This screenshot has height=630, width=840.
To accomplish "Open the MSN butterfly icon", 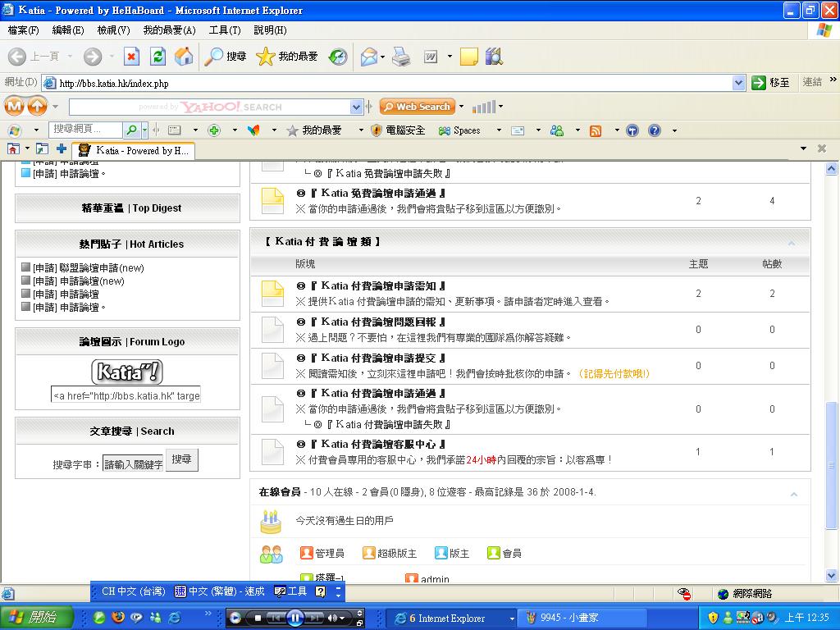I will click(253, 130).
